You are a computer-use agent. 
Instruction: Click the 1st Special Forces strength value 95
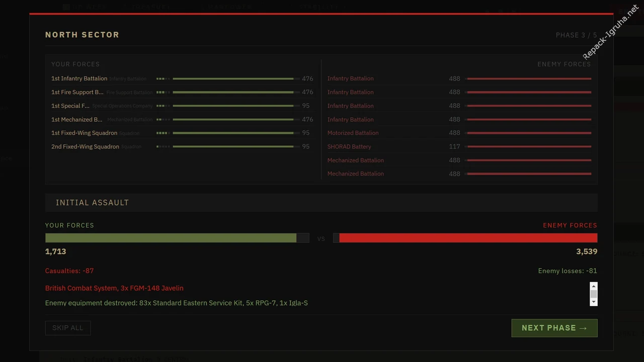(x=306, y=106)
